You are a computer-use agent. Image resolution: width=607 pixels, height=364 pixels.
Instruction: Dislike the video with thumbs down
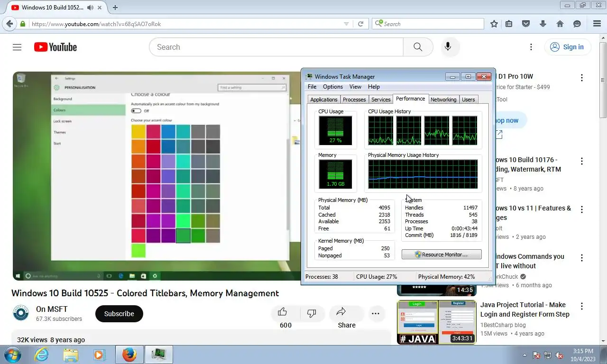(x=312, y=313)
